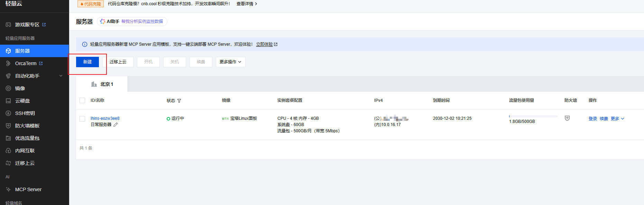Click the 优选流量包 sidebar icon
The width and height of the screenshot is (644, 205).
(x=8, y=138)
